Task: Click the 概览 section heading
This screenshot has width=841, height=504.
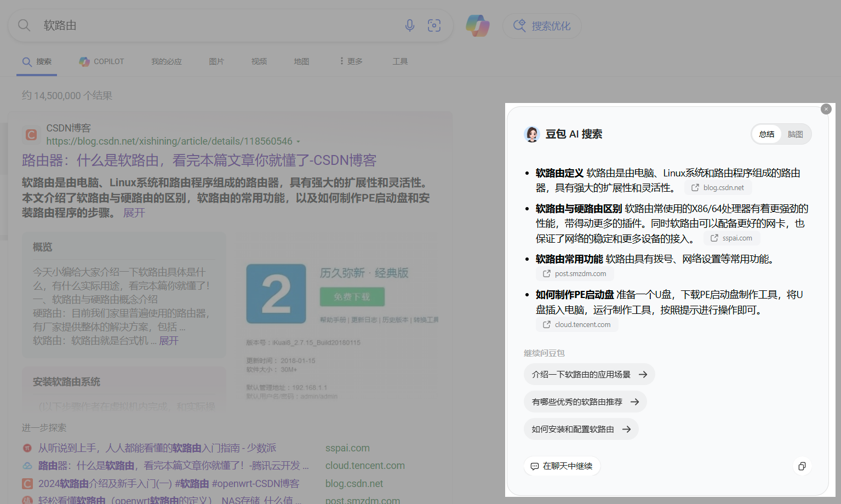Action: click(42, 247)
